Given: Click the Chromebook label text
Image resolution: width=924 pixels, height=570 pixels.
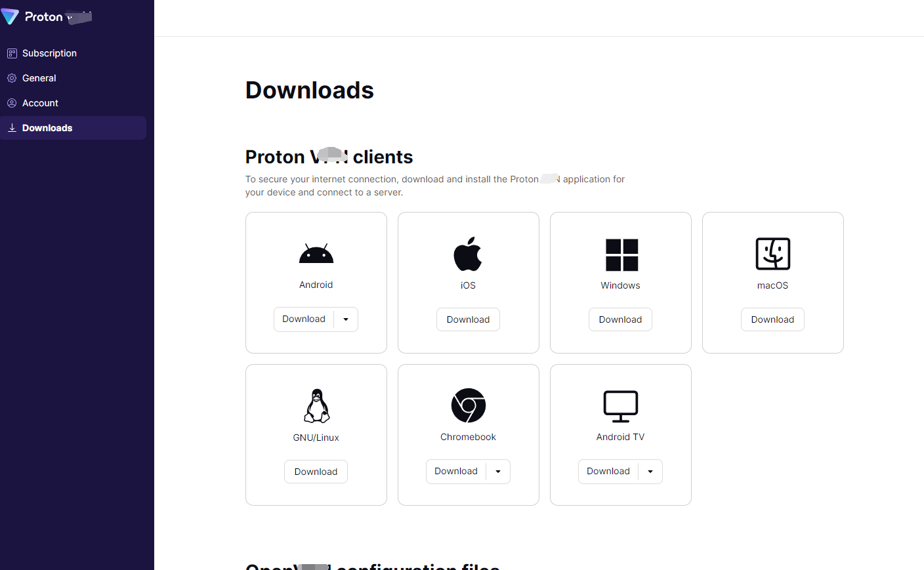Looking at the screenshot, I should click(x=468, y=437).
